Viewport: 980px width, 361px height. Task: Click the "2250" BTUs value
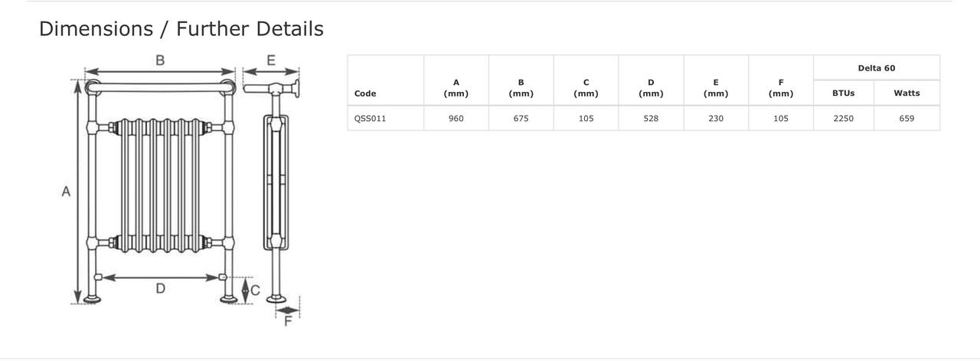pyautogui.click(x=843, y=119)
